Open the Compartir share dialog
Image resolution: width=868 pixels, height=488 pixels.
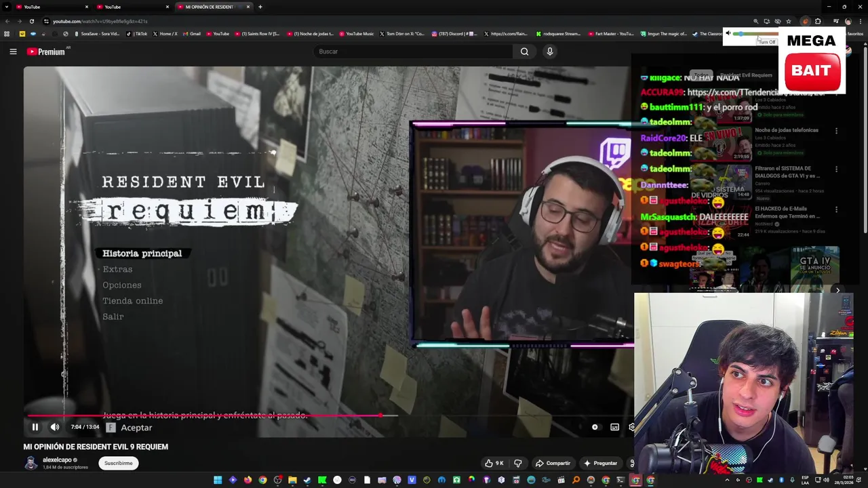tap(553, 463)
